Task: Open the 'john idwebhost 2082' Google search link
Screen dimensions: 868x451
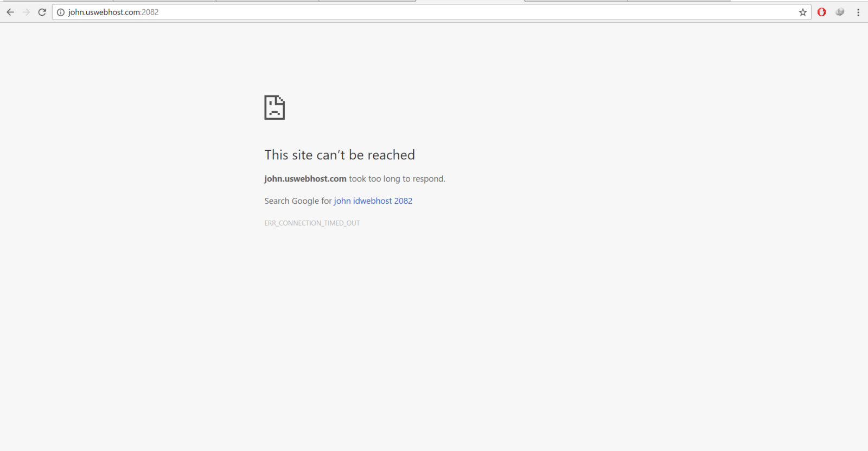Action: [373, 201]
